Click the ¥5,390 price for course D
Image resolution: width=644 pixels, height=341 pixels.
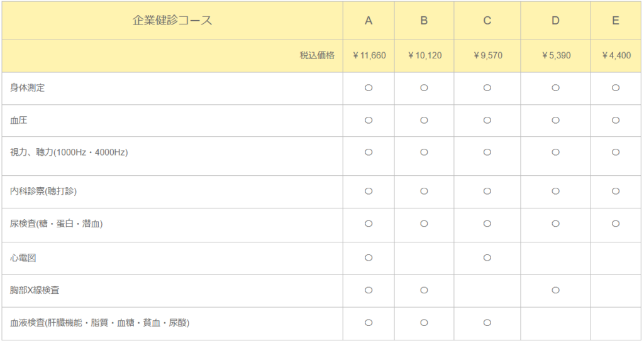pyautogui.click(x=555, y=56)
